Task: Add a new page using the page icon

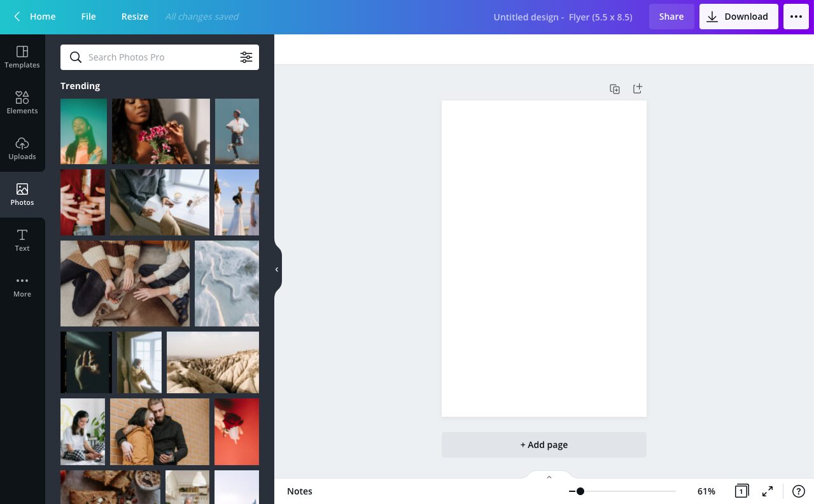Action: (x=637, y=88)
